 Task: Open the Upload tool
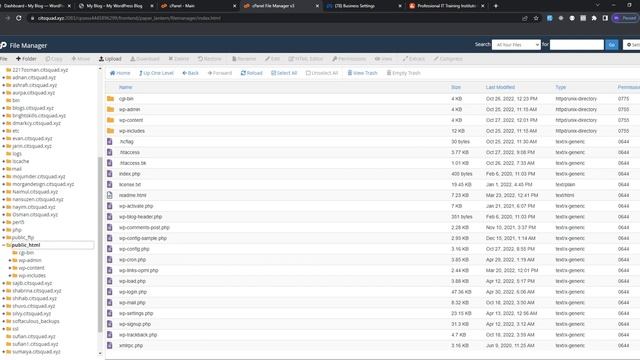point(110,59)
